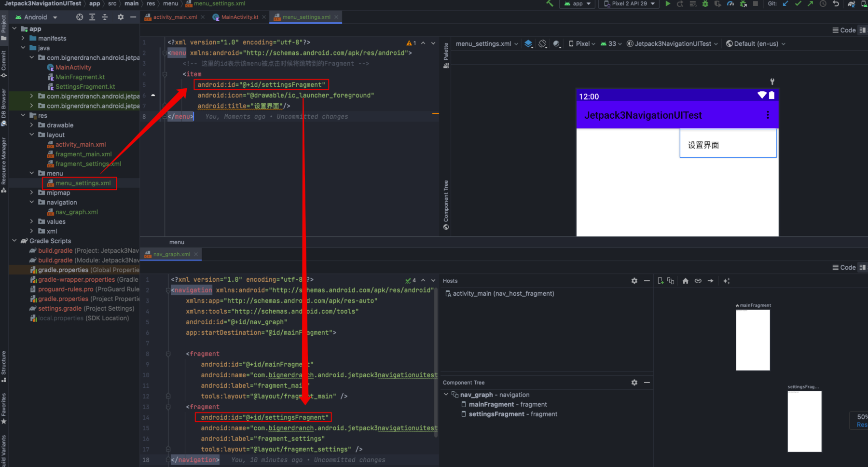Image resolution: width=868 pixels, height=467 pixels.
Task: Click the Git commit checkmark icon
Action: 798,4
